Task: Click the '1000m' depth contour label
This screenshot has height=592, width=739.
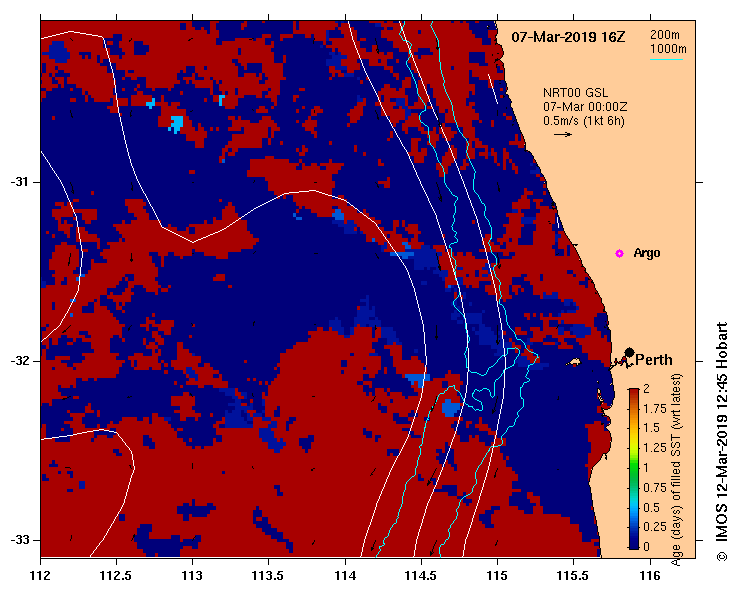Action: [x=668, y=49]
